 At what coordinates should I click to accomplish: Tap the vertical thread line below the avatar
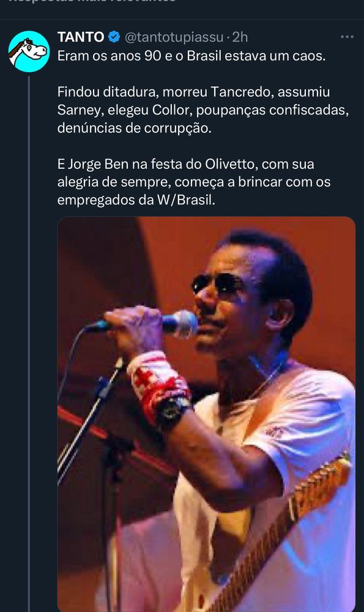click(29, 343)
